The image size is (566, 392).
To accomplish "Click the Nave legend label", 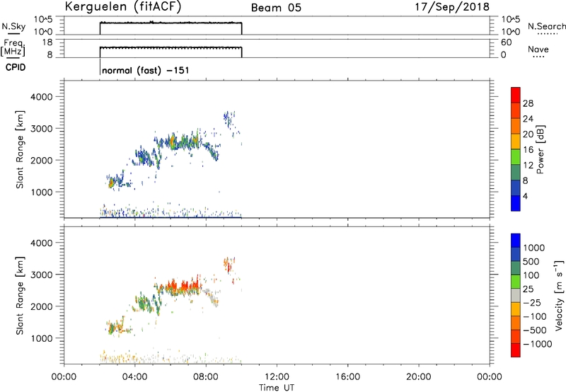I will tap(538, 49).
